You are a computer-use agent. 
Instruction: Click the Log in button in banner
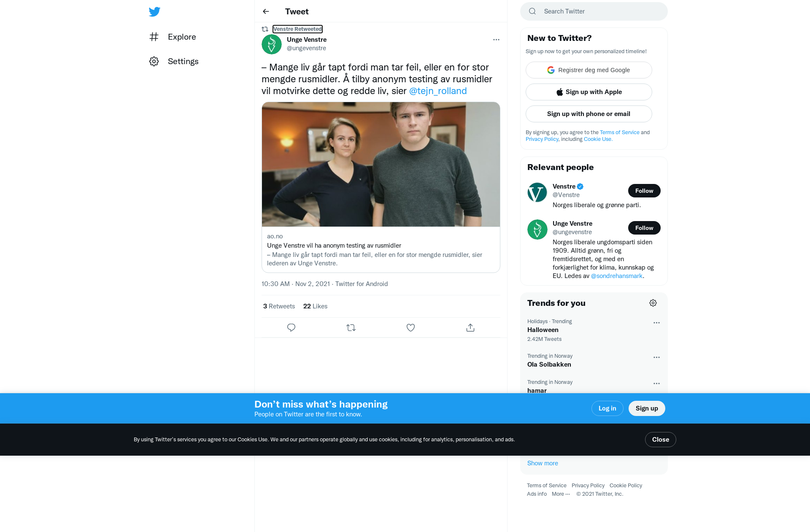pos(607,408)
